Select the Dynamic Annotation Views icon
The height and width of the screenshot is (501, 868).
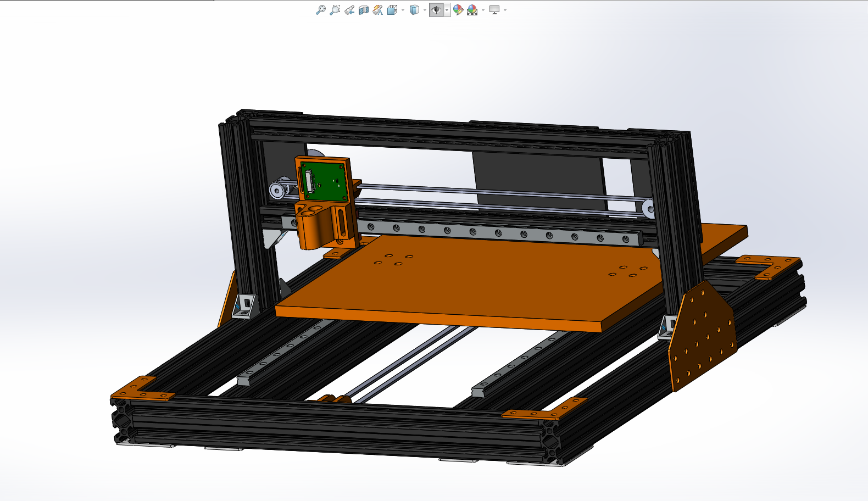pyautogui.click(x=377, y=10)
